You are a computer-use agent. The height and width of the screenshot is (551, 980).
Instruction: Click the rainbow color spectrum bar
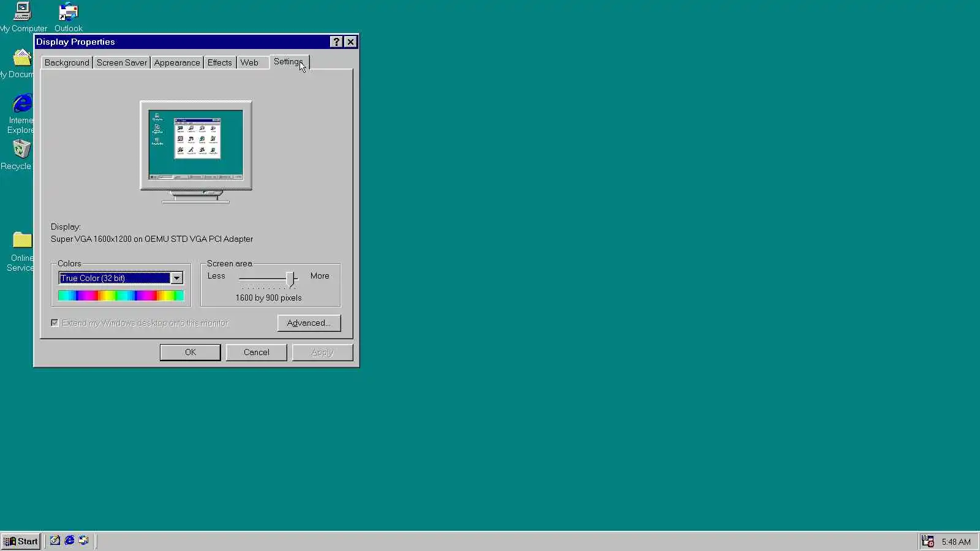click(x=121, y=296)
